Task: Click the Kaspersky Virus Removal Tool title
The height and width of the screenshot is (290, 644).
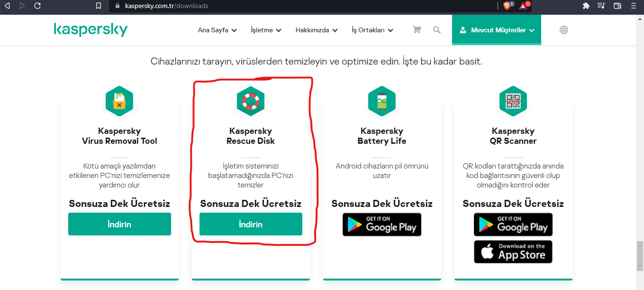Action: [x=119, y=136]
